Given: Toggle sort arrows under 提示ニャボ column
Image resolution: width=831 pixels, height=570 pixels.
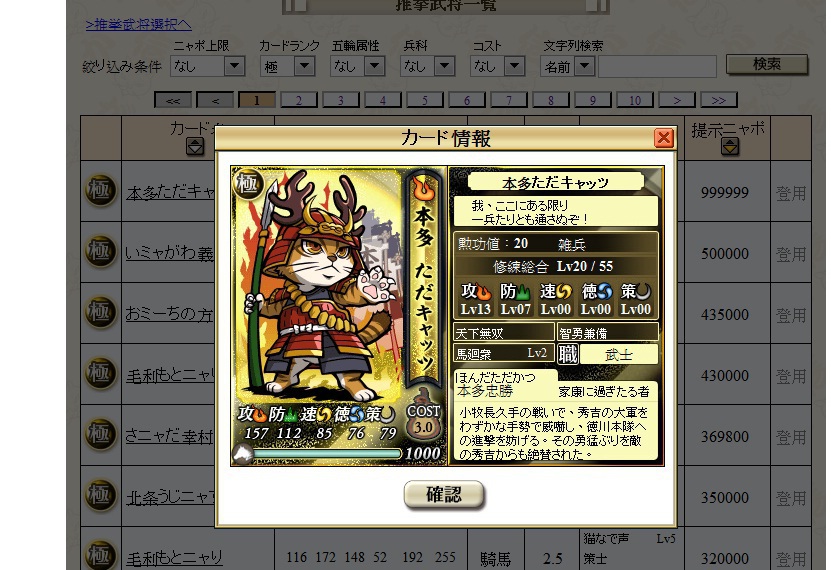Looking at the screenshot, I should point(730,146).
